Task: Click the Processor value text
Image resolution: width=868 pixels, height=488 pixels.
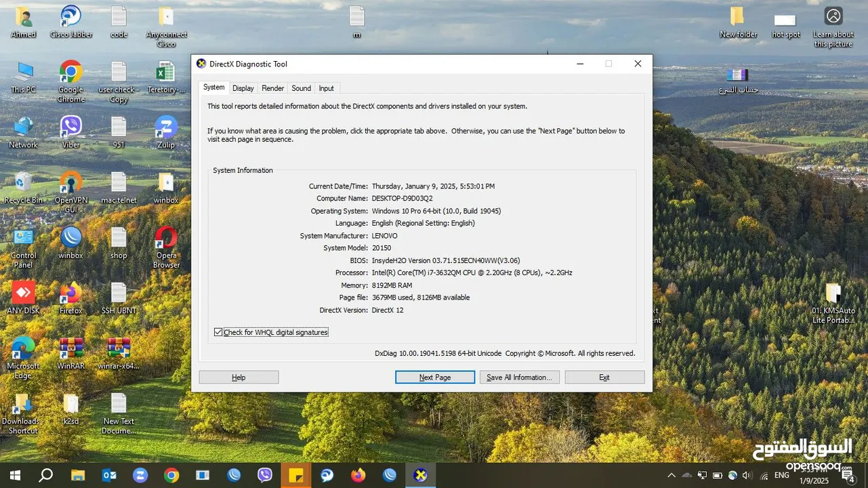Action: [472, 272]
